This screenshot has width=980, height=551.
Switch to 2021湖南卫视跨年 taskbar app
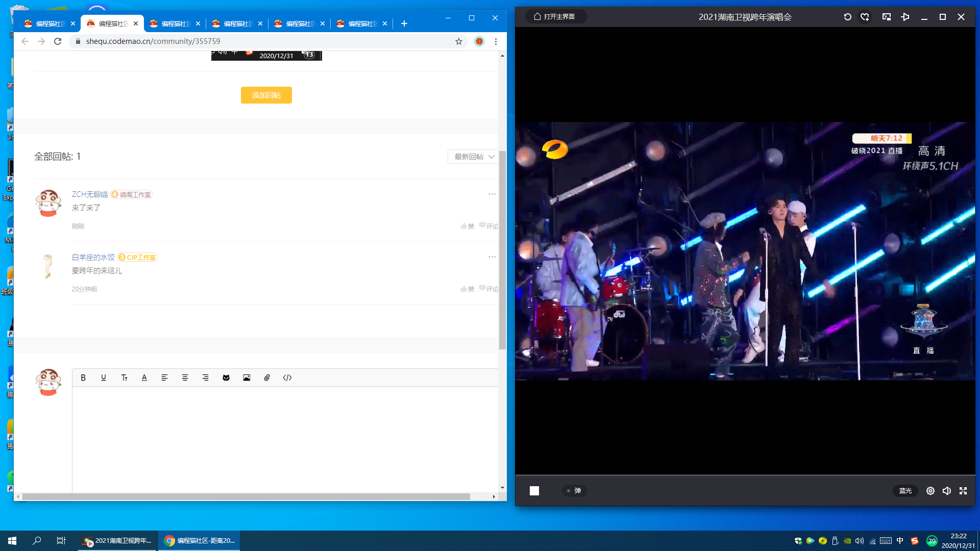(x=118, y=541)
